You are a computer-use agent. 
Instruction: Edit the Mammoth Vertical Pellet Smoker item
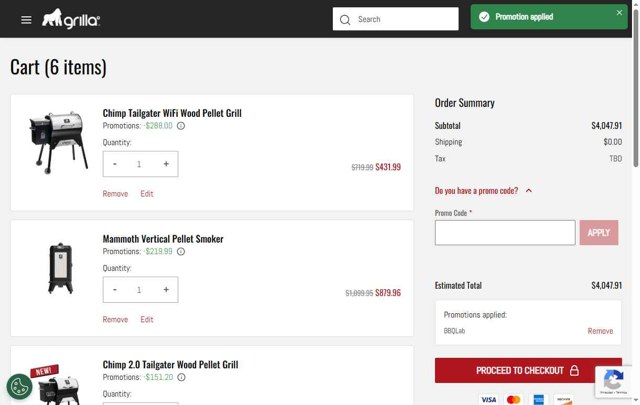tap(147, 319)
